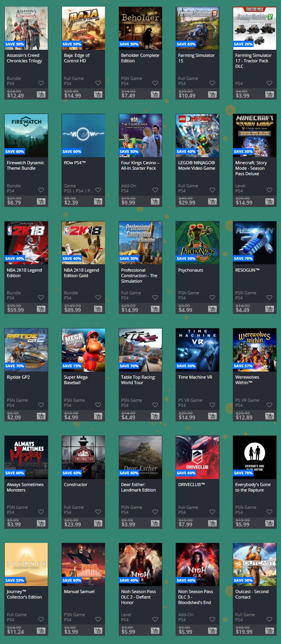The height and width of the screenshot is (644, 281).
Task: Open Werewolves Within title link
Action: point(247,380)
